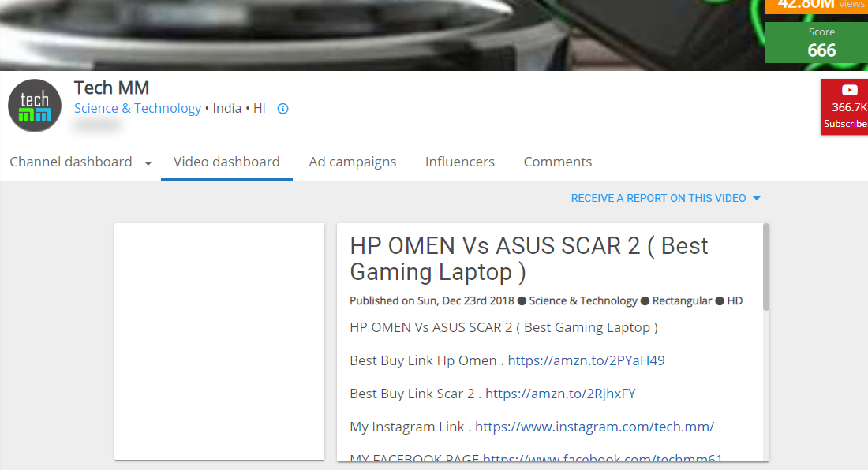Open the techmm61 Facebook page link
The image size is (868, 470).
click(x=602, y=457)
